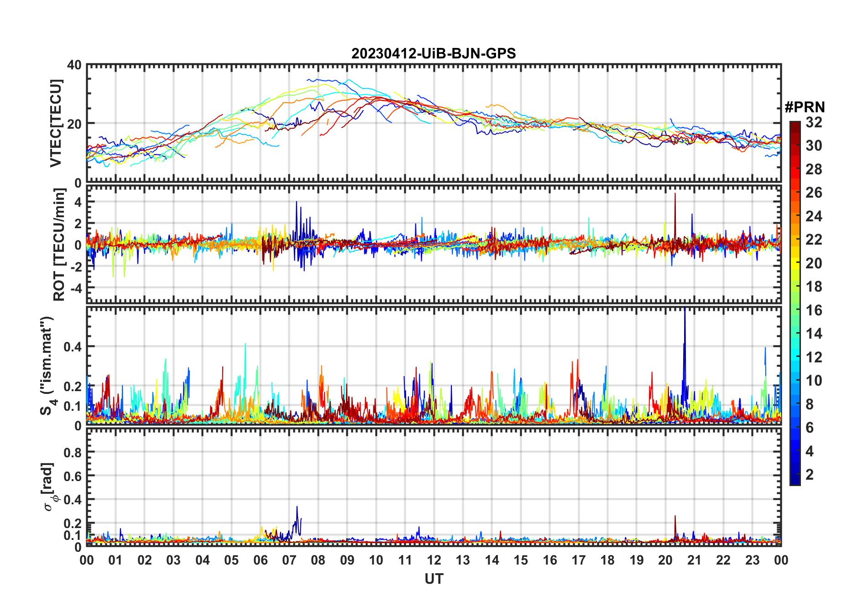Viewport: 868px width, 607px height.
Task: Select UT axis hour label 13
Action: (463, 560)
